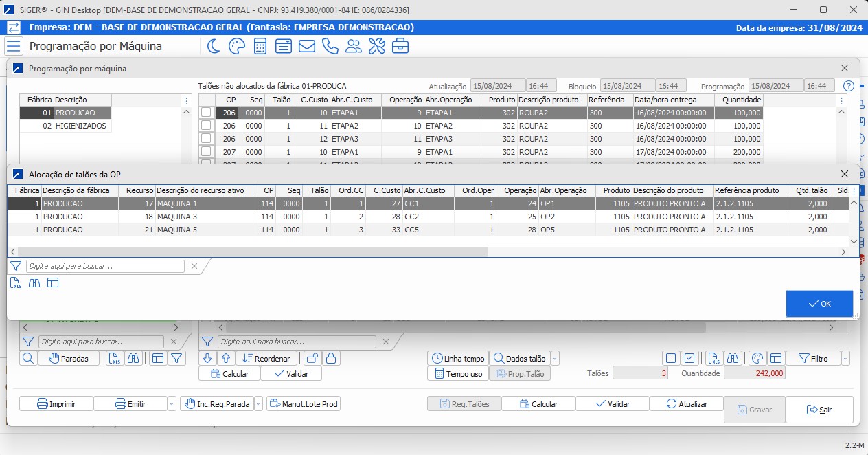Click Gravar to save the programming
This screenshot has height=455, width=868.
point(754,409)
